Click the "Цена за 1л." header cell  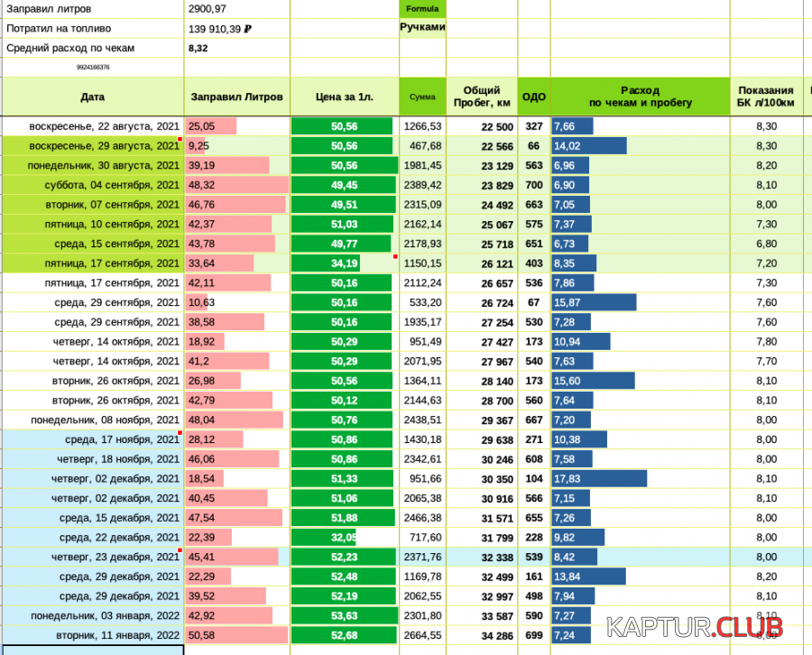click(x=345, y=97)
